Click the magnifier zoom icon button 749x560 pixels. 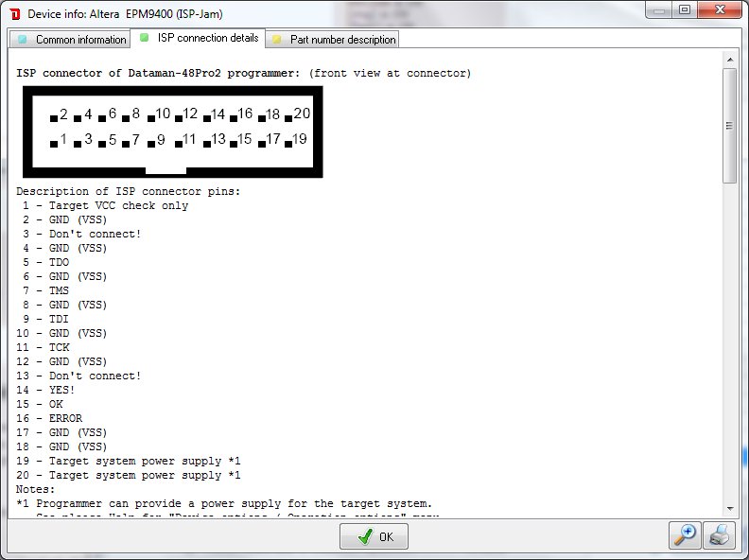[685, 535]
